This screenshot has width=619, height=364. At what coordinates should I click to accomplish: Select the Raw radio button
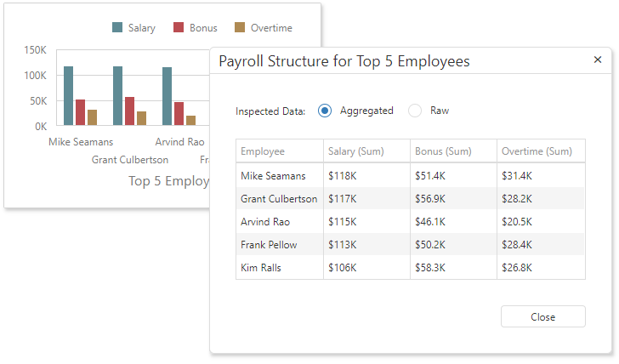(415, 111)
